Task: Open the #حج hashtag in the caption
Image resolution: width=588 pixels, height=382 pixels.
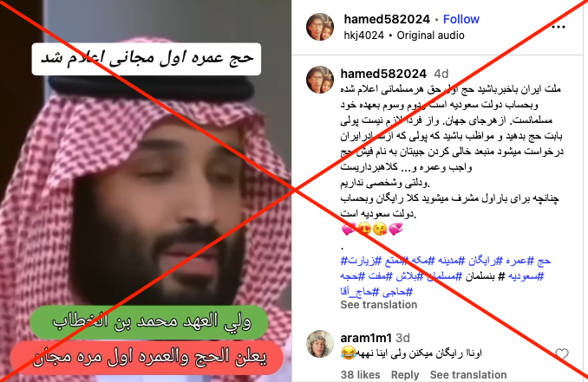Action: [542, 261]
